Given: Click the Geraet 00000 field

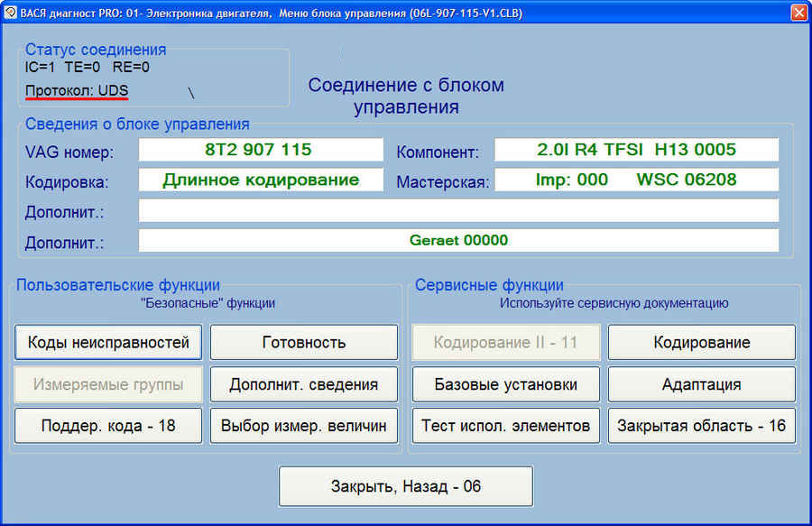Looking at the screenshot, I should (x=458, y=240).
